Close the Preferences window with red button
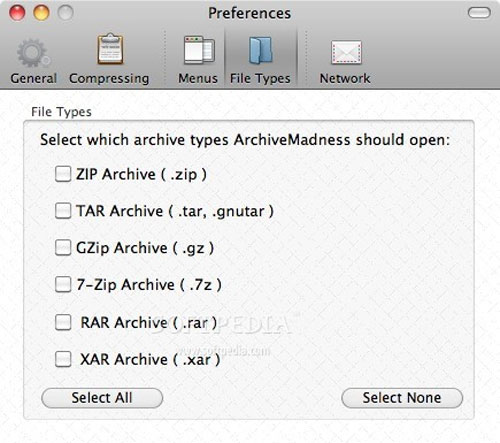This screenshot has height=443, width=500. 17,13
